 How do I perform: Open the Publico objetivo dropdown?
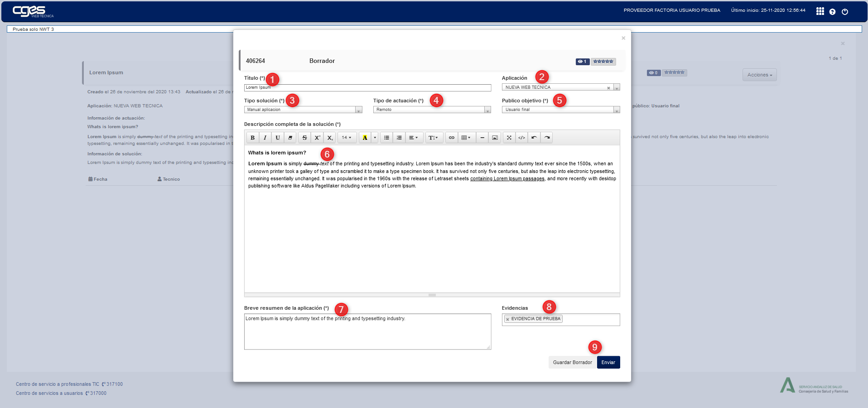point(561,110)
